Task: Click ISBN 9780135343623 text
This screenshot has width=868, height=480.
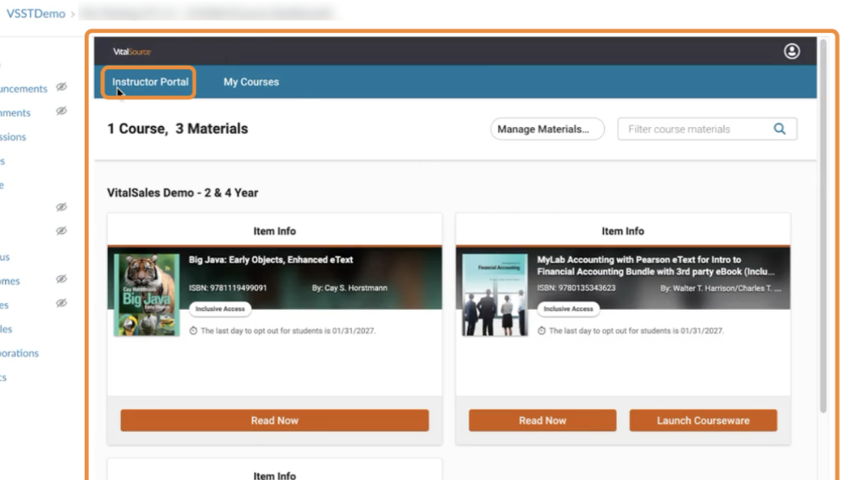Action: pos(576,287)
